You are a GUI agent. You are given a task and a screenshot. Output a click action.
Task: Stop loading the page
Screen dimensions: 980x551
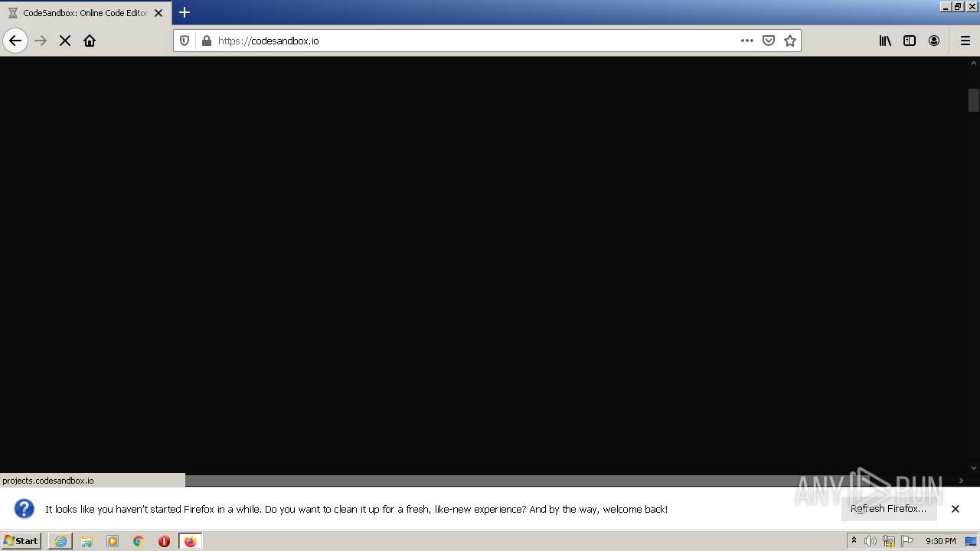65,41
